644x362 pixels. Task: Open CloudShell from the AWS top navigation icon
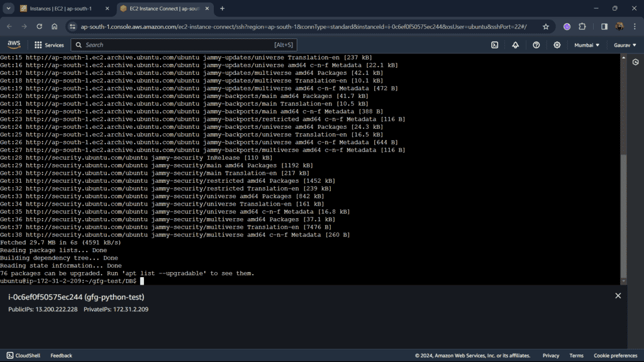(494, 45)
